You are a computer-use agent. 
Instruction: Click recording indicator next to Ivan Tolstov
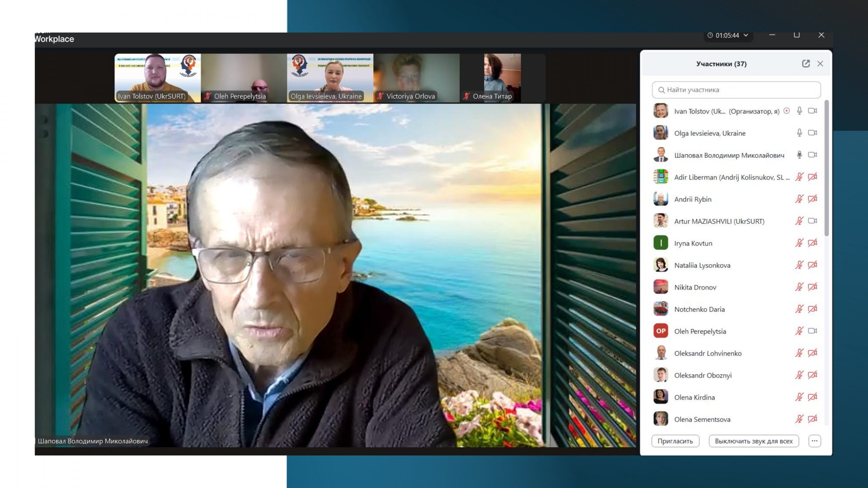click(x=787, y=111)
